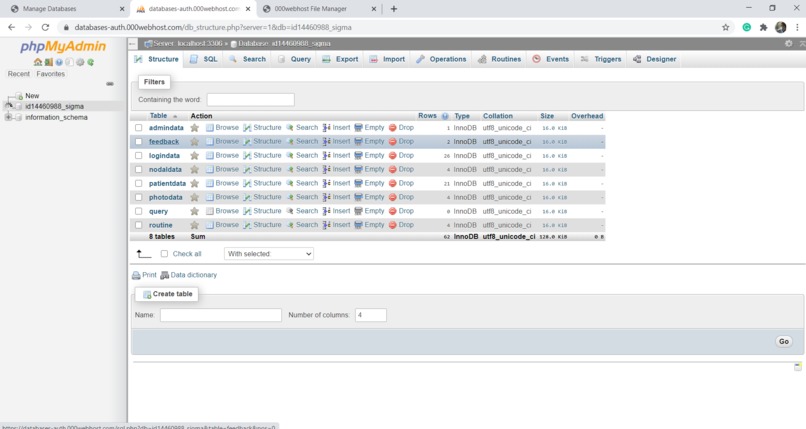This screenshot has height=429, width=806.
Task: Open the console icon at bottom right
Action: click(797, 366)
